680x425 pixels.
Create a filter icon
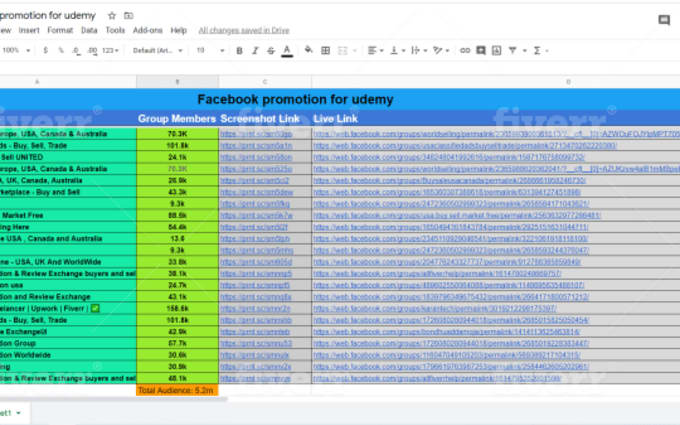click(513, 51)
